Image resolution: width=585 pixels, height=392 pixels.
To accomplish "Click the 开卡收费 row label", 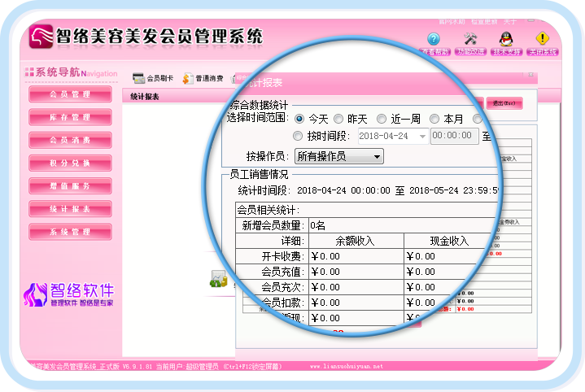I will coord(283,256).
